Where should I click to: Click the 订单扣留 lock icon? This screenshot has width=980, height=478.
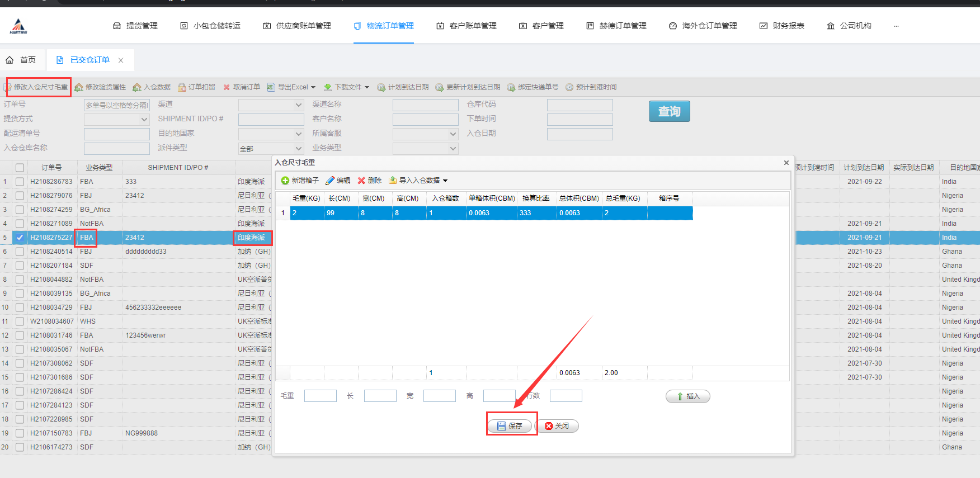(182, 87)
